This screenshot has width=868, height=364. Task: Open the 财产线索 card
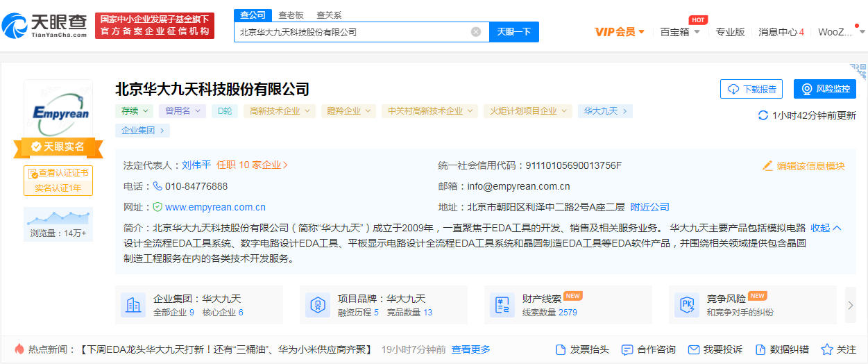(x=568, y=305)
